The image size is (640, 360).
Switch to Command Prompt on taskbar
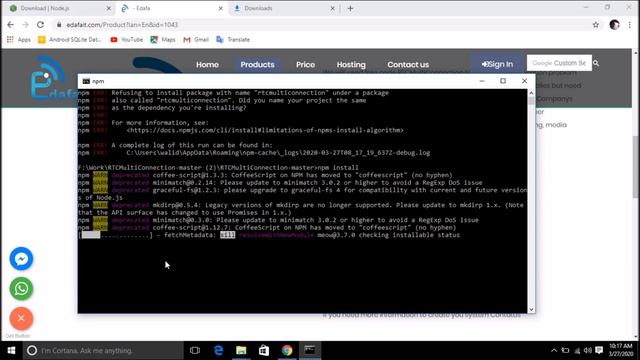tap(310, 350)
